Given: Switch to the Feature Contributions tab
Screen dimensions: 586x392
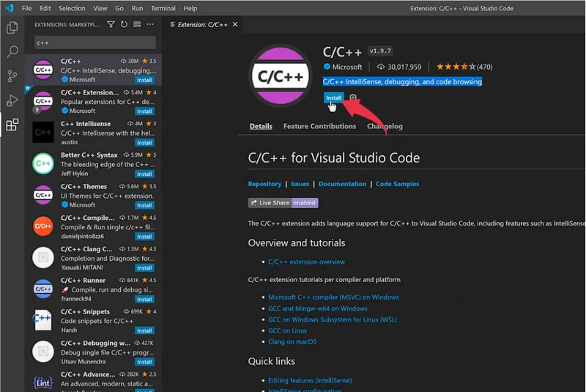Looking at the screenshot, I should pyautogui.click(x=319, y=126).
